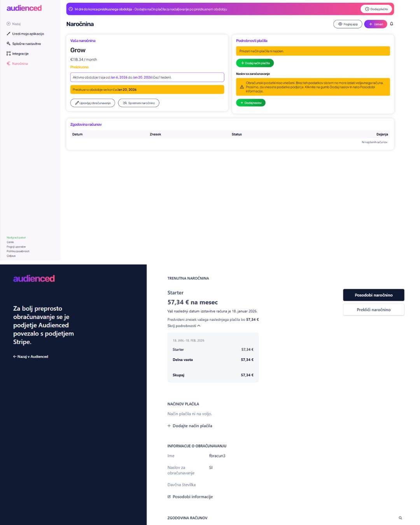
Task: Click Dodaj plačilo in the trial banner
Action: pos(376,9)
